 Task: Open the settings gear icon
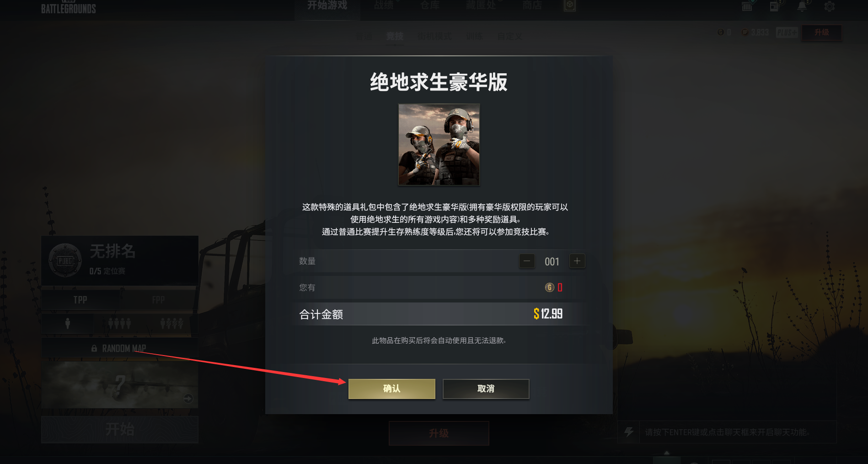click(829, 6)
